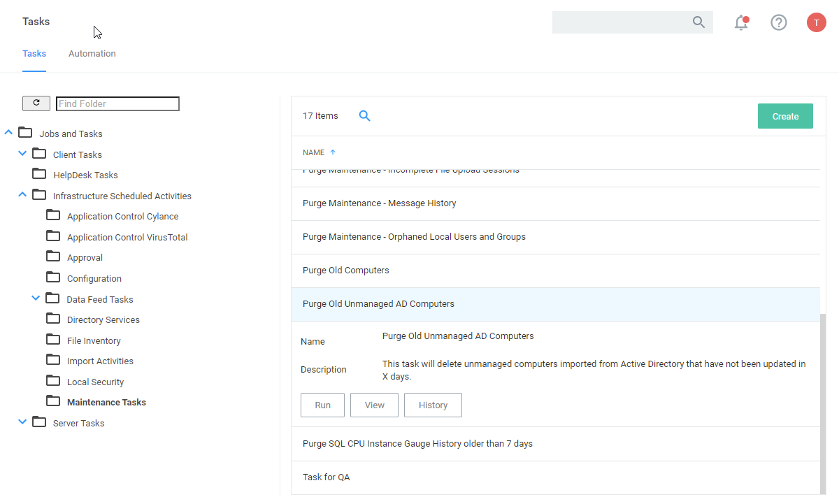
Task: Click the refresh folder tree button
Action: pyautogui.click(x=36, y=103)
